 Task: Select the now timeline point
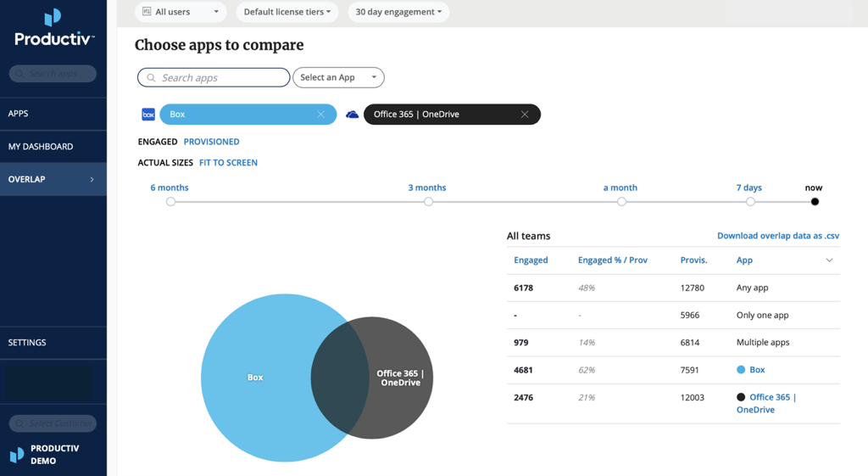pyautogui.click(x=815, y=202)
